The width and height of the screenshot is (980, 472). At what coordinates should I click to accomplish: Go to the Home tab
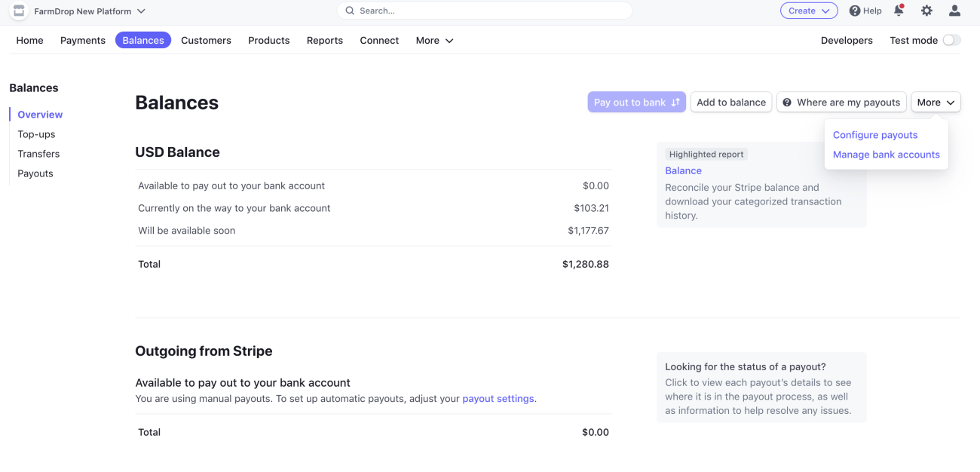pos(30,41)
